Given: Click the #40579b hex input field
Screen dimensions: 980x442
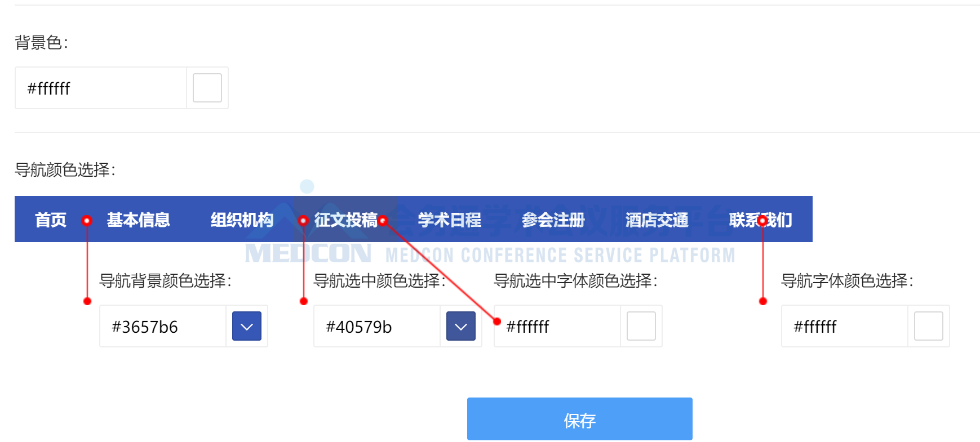Looking at the screenshot, I should [x=377, y=326].
